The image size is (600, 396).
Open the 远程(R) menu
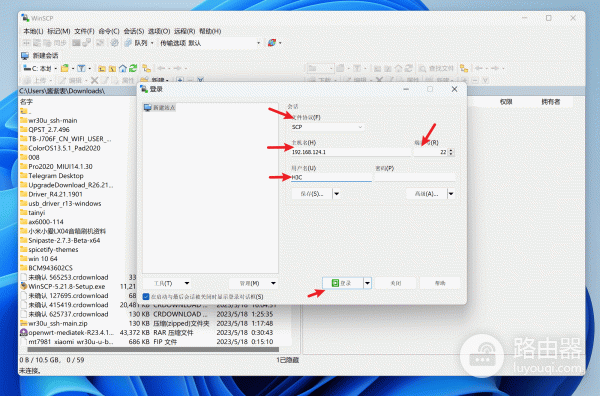(x=184, y=31)
